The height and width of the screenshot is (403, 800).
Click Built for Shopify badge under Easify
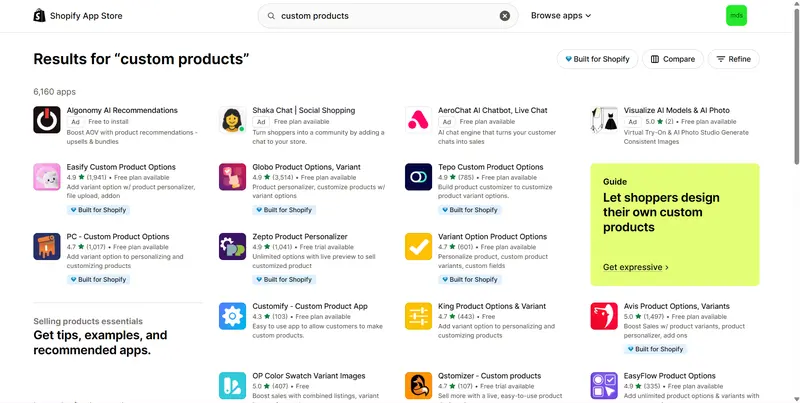point(98,210)
